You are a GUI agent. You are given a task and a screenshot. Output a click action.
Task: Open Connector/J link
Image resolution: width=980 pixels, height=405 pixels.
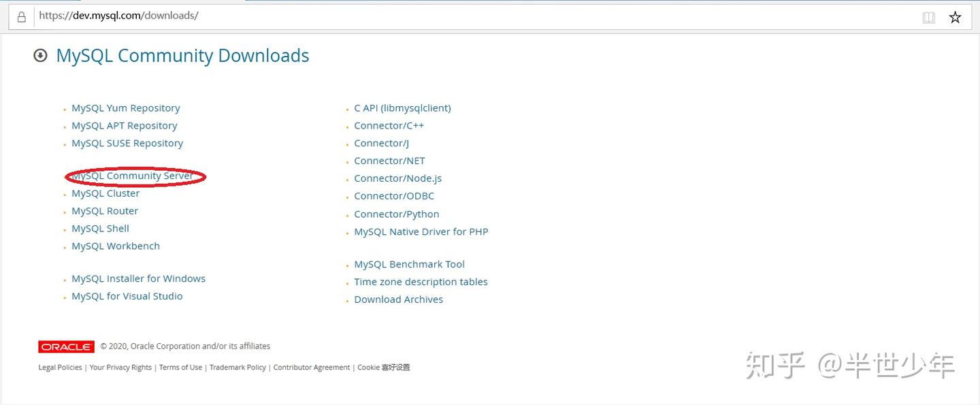pyautogui.click(x=381, y=144)
